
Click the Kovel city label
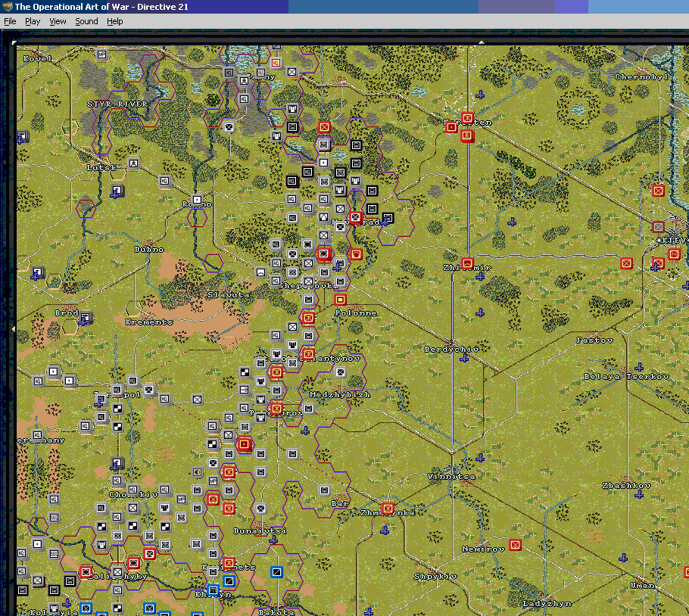coord(38,58)
